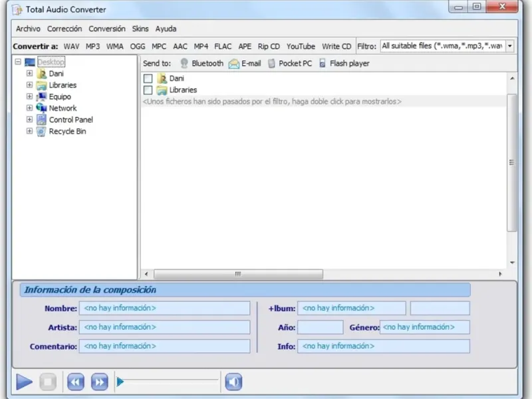Click the playback position slider handle
This screenshot has width=532, height=399.
[x=120, y=382]
